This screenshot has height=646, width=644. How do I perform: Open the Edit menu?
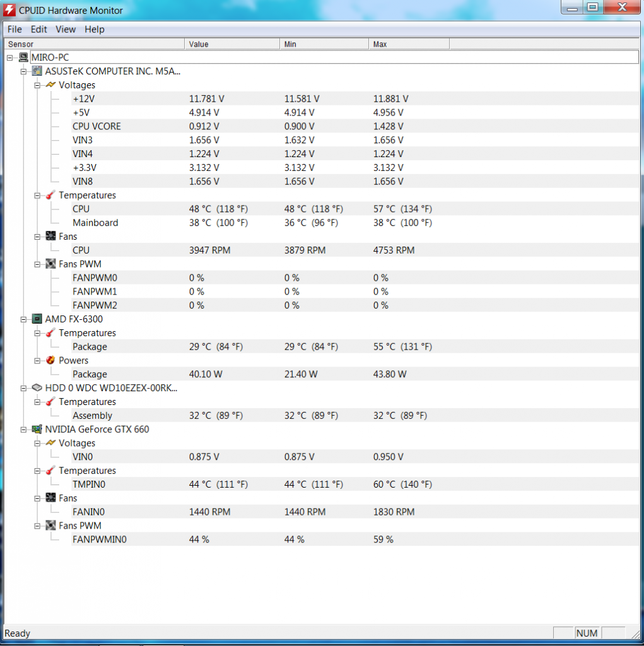click(38, 29)
